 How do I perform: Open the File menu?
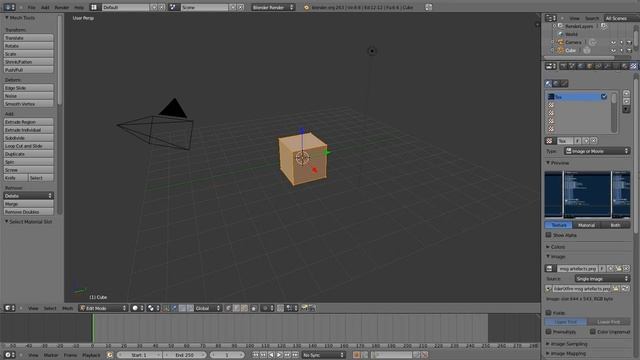(x=31, y=7)
